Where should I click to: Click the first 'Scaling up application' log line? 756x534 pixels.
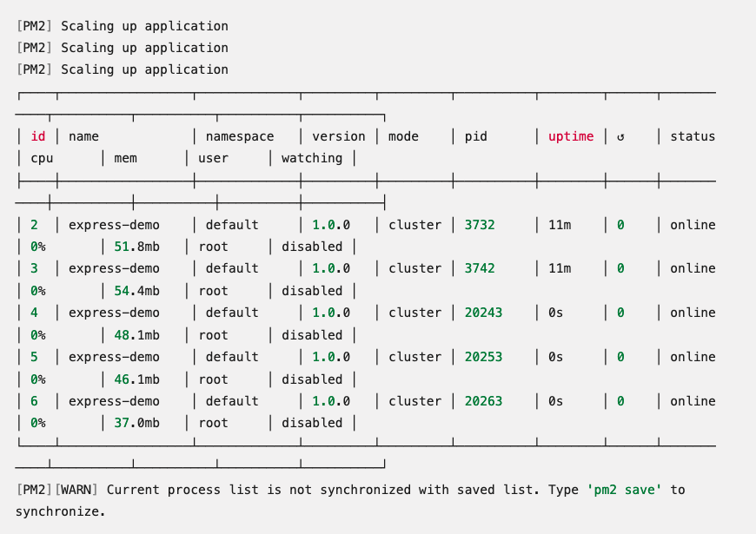pyautogui.click(x=121, y=26)
